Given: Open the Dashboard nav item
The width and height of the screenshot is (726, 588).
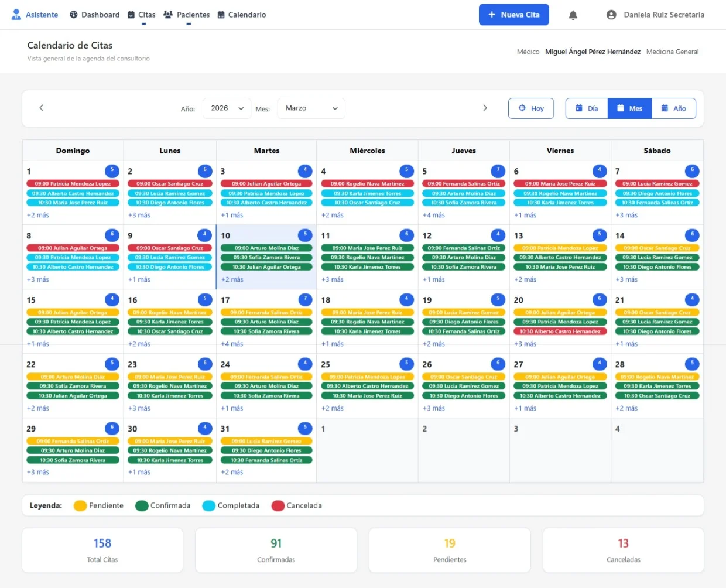Looking at the screenshot, I should [x=94, y=15].
